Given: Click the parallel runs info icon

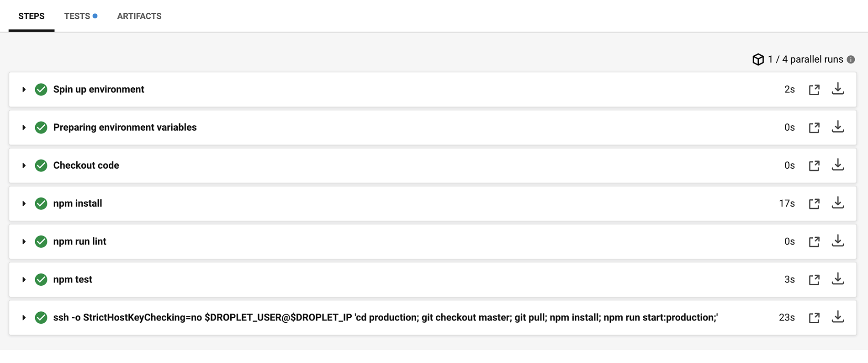Looking at the screenshot, I should click(851, 59).
